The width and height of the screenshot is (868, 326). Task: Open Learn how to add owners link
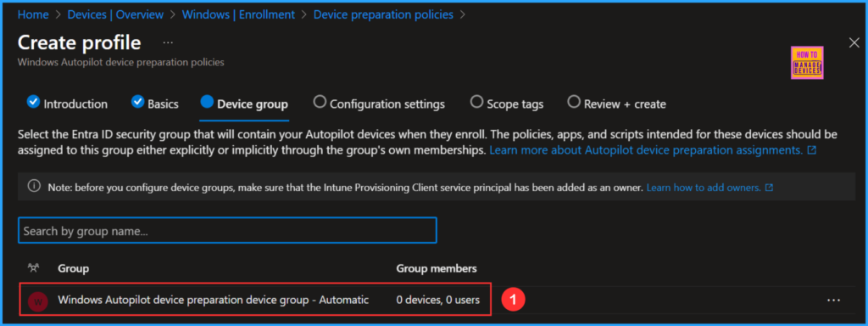(x=709, y=188)
